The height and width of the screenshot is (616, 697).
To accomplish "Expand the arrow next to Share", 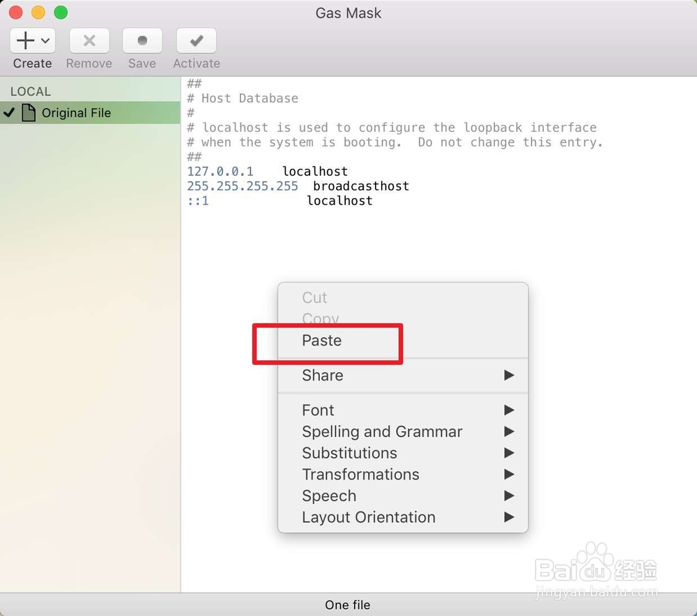I will click(x=509, y=375).
